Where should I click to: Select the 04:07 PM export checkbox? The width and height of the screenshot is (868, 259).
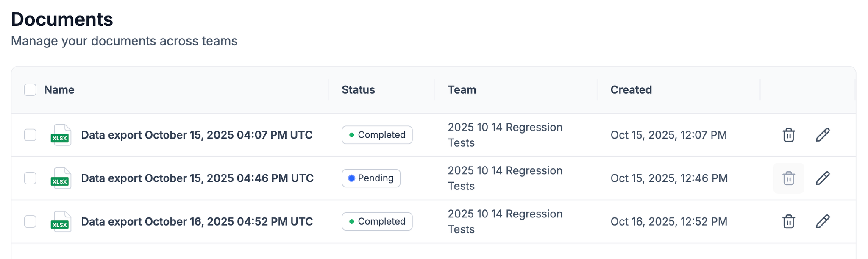[x=30, y=135]
